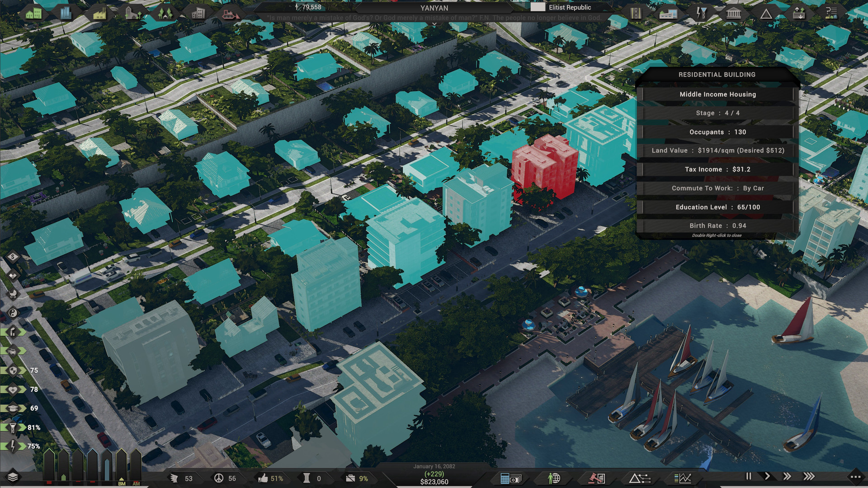Pause the game simulation
This screenshot has width=868, height=488.
[x=749, y=476]
